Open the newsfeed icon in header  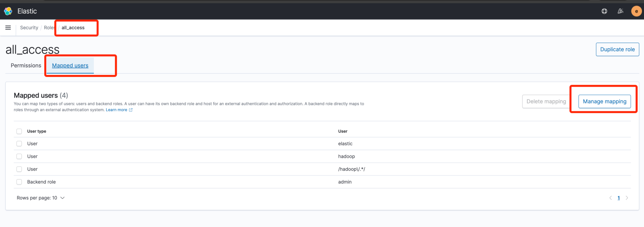pyautogui.click(x=620, y=11)
